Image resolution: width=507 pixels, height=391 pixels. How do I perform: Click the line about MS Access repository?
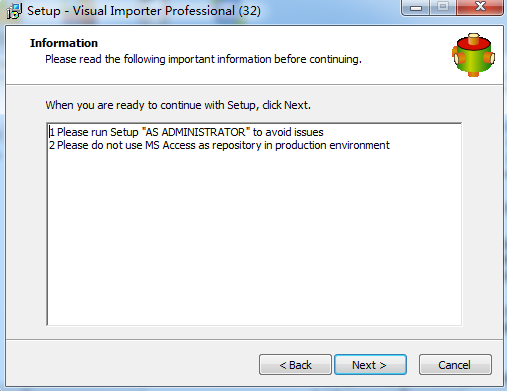[219, 145]
